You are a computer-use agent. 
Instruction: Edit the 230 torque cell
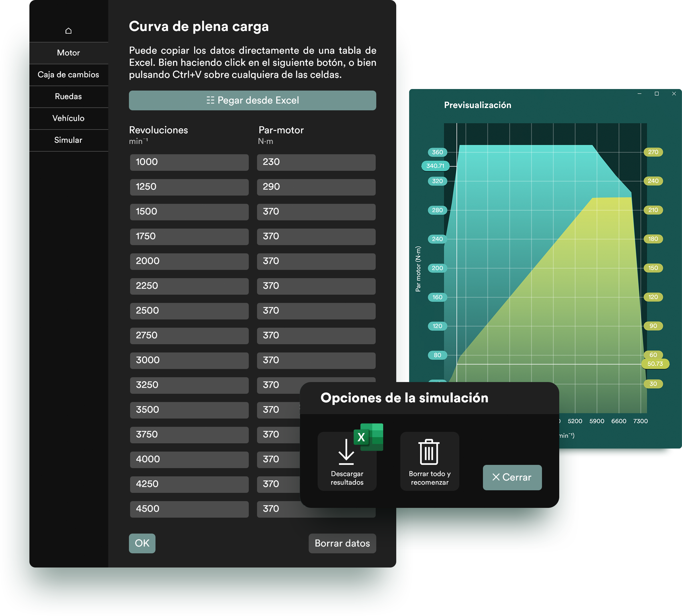click(316, 162)
